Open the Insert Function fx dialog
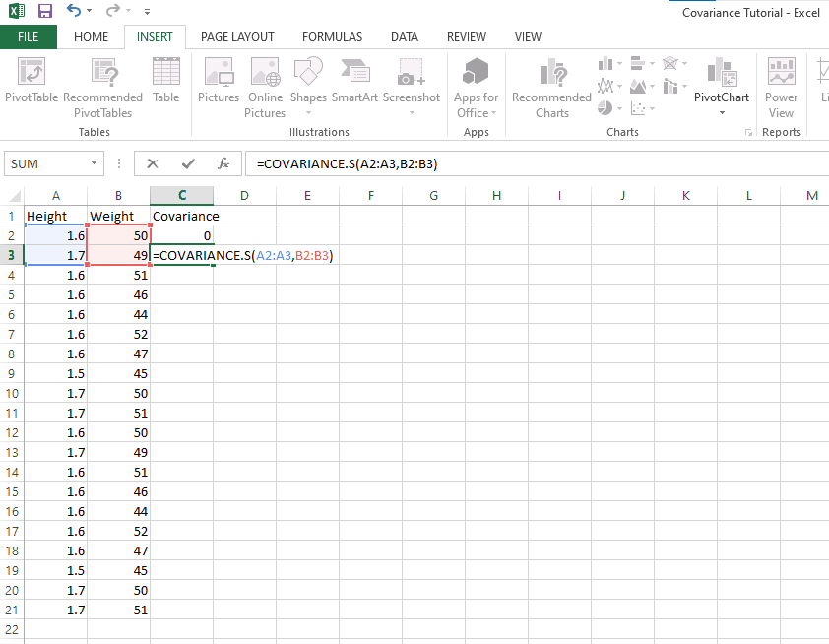This screenshot has width=829, height=644. click(x=223, y=164)
